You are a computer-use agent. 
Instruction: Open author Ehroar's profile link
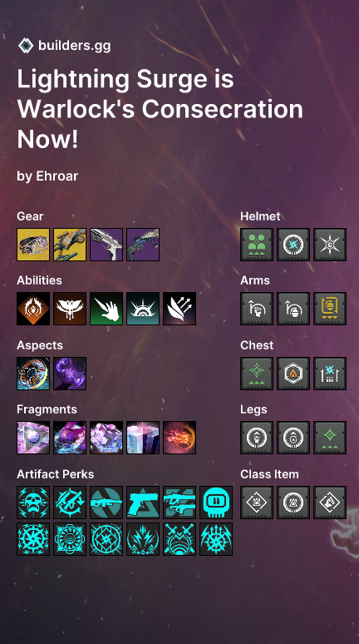pyautogui.click(x=57, y=176)
